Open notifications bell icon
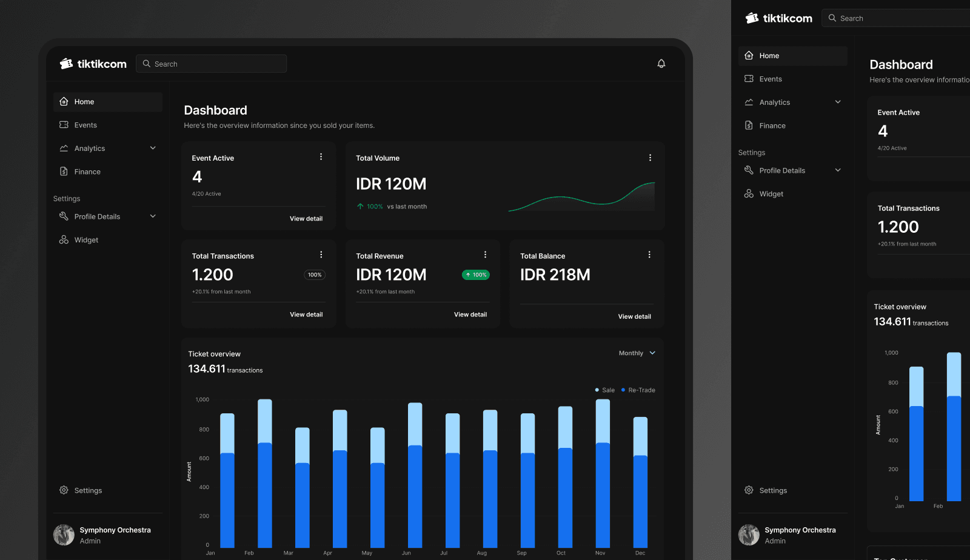The height and width of the screenshot is (560, 970). (661, 64)
